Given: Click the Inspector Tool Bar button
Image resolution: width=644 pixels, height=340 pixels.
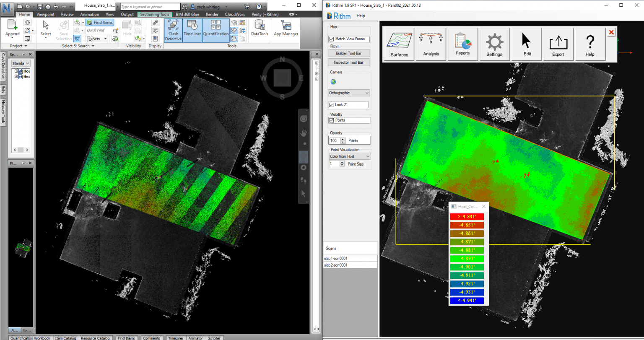Looking at the screenshot, I should point(349,62).
